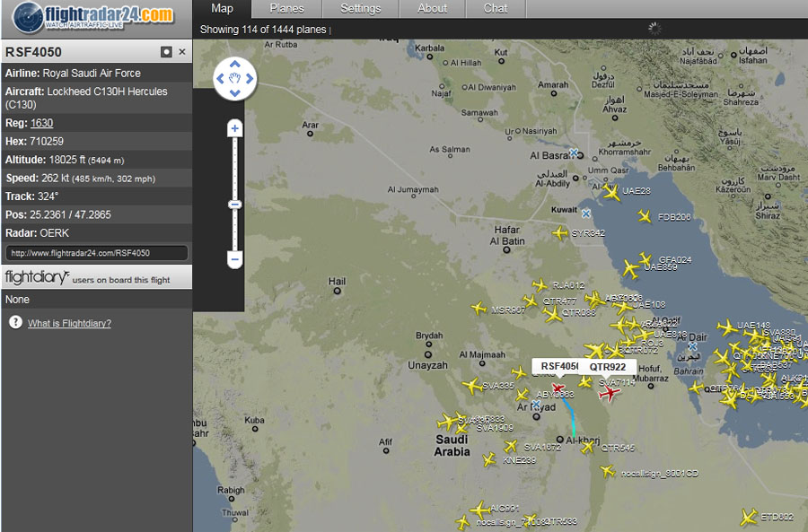Pan the map down
The image size is (808, 532).
[x=235, y=93]
